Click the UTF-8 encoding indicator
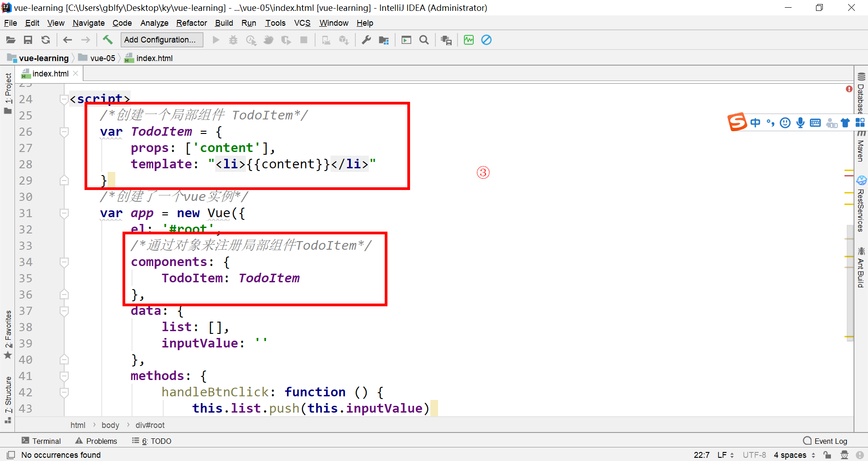The image size is (868, 461). [754, 455]
